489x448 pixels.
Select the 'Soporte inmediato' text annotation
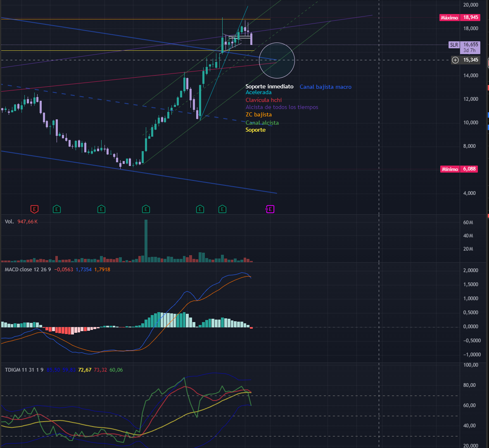click(269, 87)
